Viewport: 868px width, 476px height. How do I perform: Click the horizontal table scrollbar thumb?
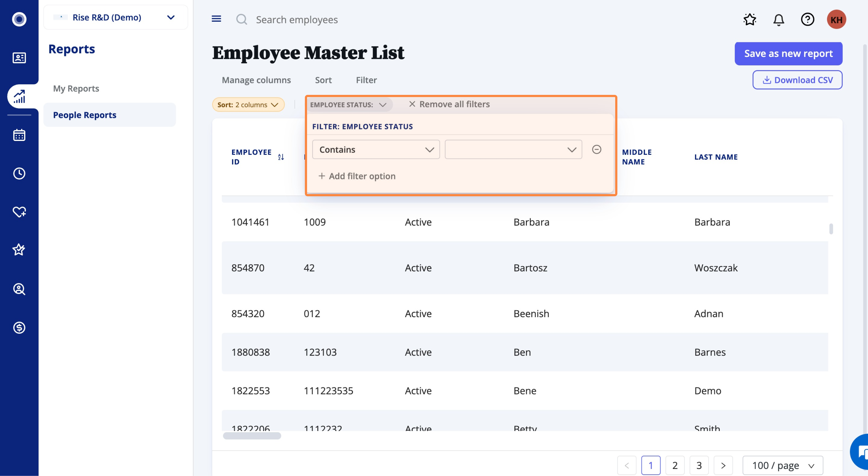click(x=252, y=436)
